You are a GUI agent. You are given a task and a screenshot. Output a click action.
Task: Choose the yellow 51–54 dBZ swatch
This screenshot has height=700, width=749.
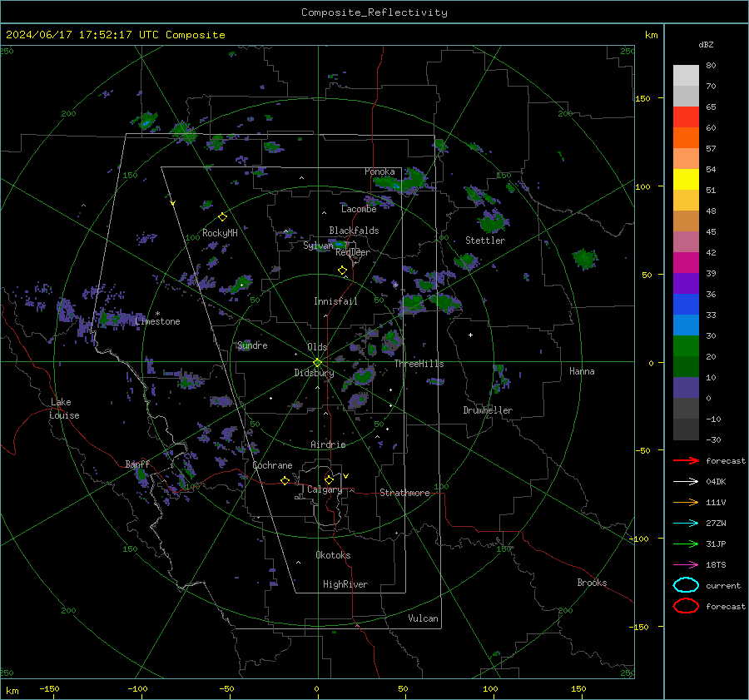coord(686,180)
